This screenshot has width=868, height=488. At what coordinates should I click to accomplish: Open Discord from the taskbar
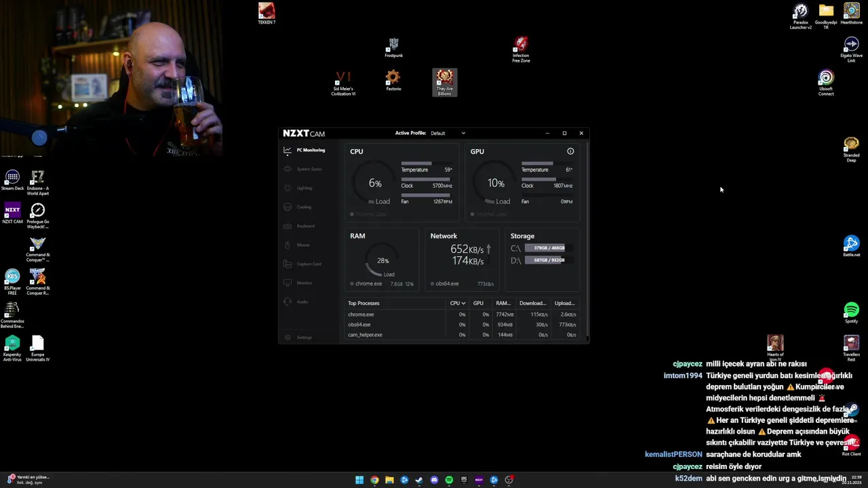pos(434,480)
